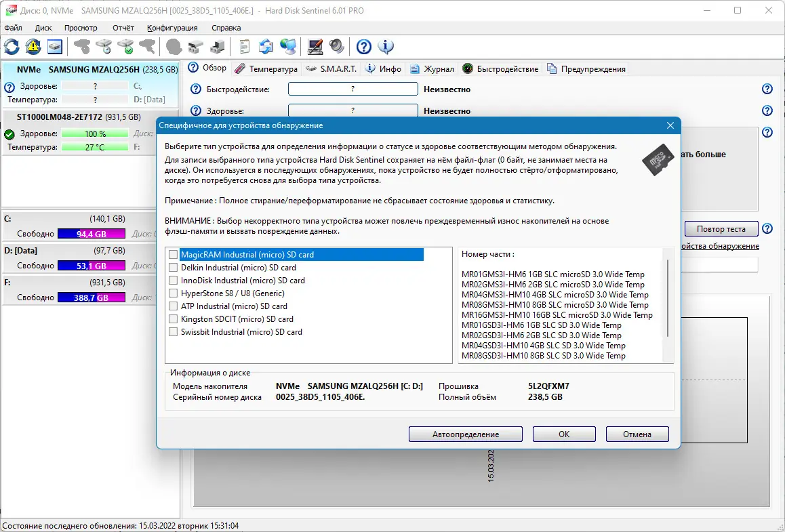Image resolution: width=785 pixels, height=532 pixels.
Task: Click the refresh disk status toolbar icon
Action: pyautogui.click(x=12, y=47)
